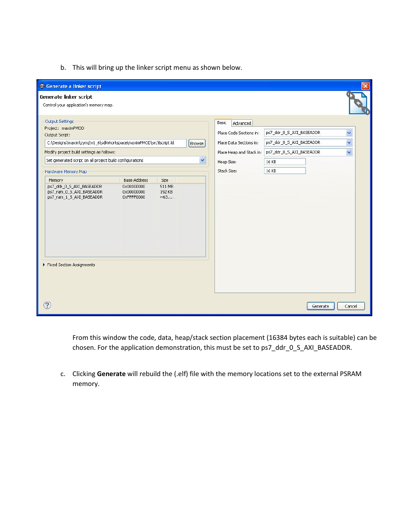This screenshot has width=411, height=532.
Task: Click the Output Script path field
Action: pos(116,143)
